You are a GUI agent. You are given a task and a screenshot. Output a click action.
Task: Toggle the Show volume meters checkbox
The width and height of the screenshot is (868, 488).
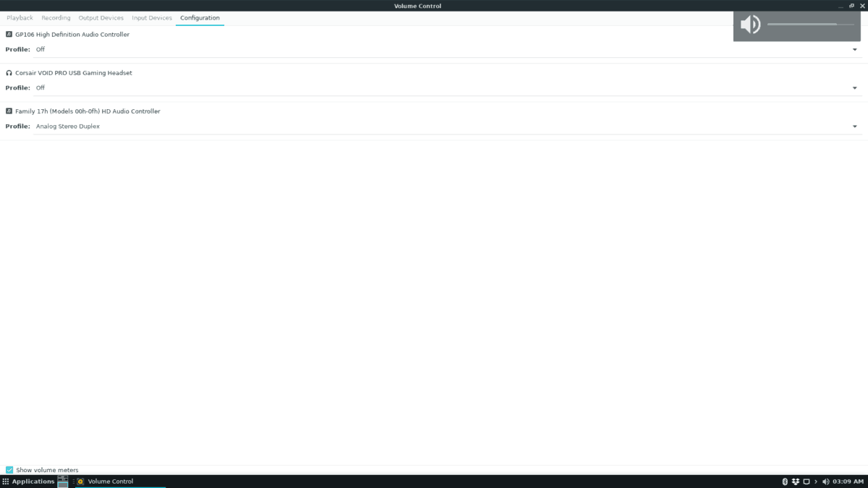[8, 470]
